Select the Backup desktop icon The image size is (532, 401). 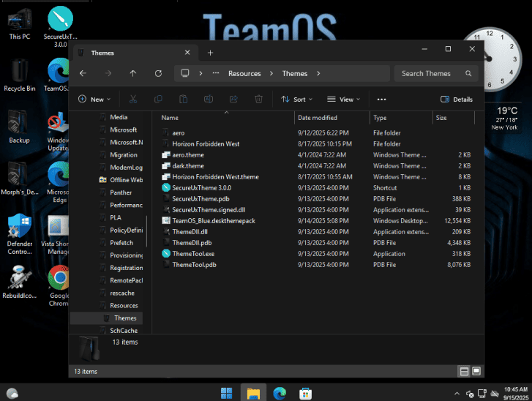pyautogui.click(x=19, y=127)
